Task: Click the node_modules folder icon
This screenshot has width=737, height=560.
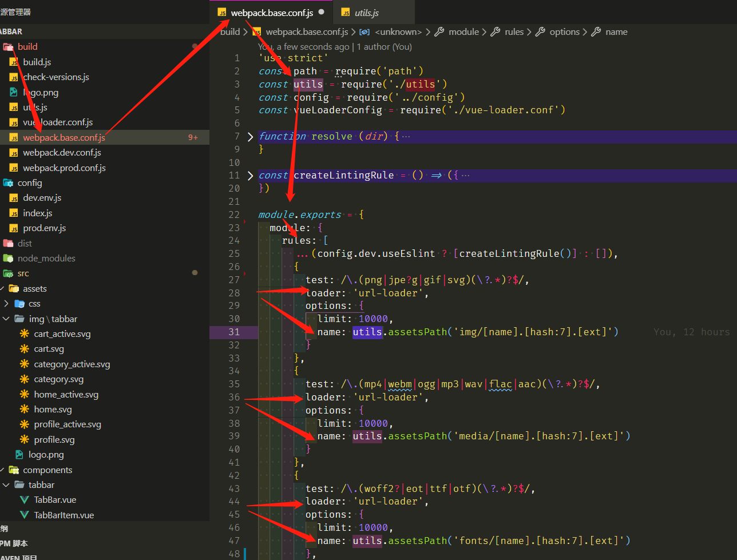Action: click(8, 259)
